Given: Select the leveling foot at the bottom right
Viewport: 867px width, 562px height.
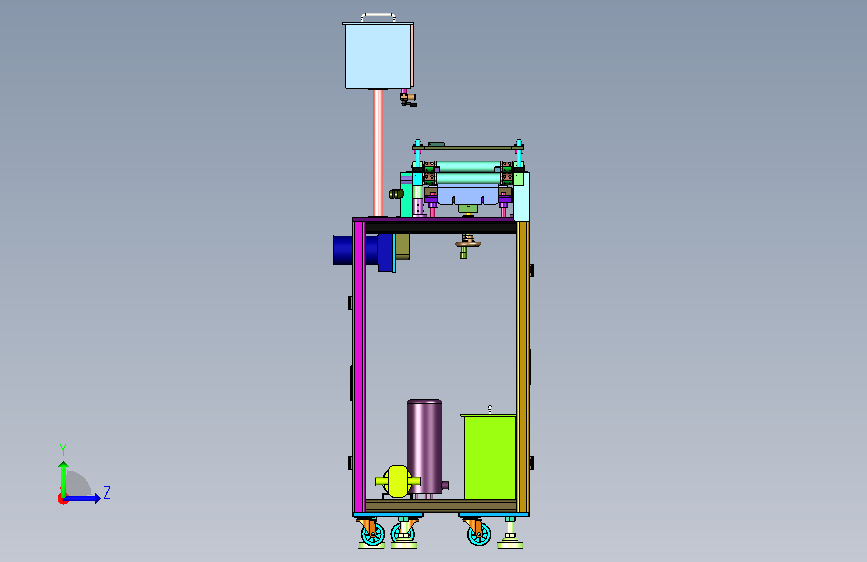Looking at the screenshot, I should (x=510, y=534).
